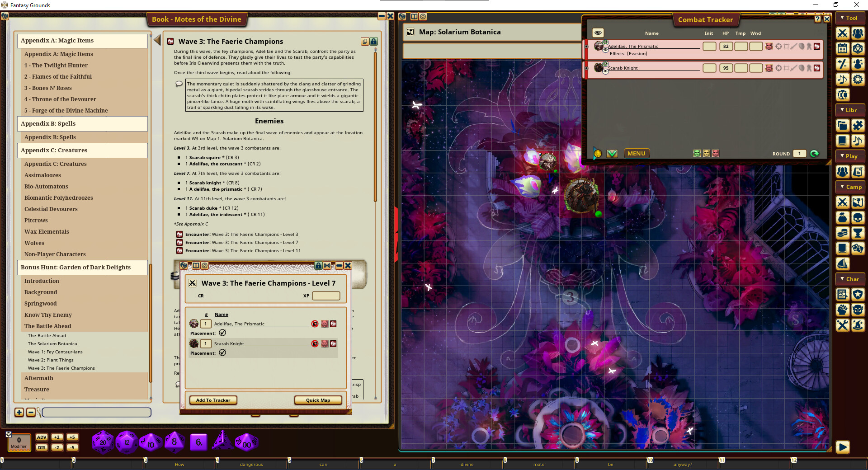Viewport: 868px width, 470px height.
Task: Click the green checkmark icon in Combat Tracker
Action: click(x=612, y=154)
